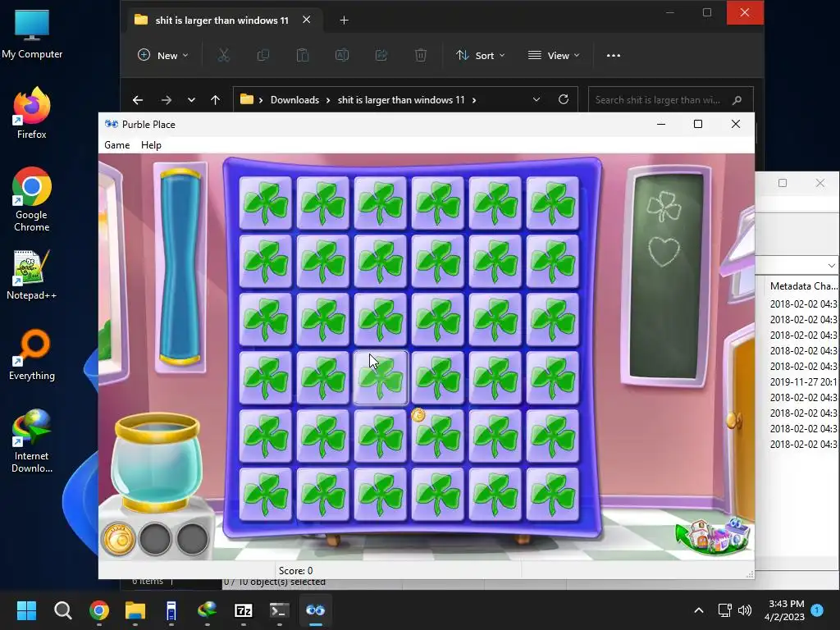The width and height of the screenshot is (840, 630).
Task: Go back in File Explorer
Action: coord(138,99)
